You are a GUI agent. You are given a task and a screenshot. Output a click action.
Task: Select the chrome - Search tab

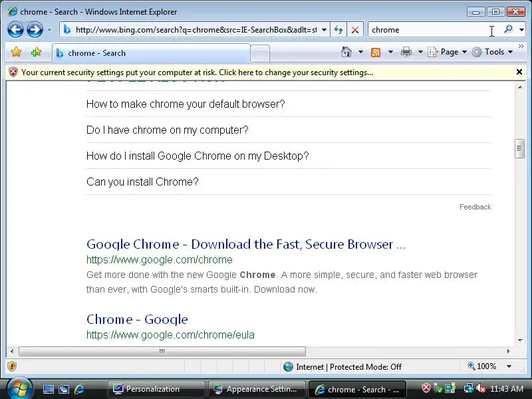(x=151, y=53)
